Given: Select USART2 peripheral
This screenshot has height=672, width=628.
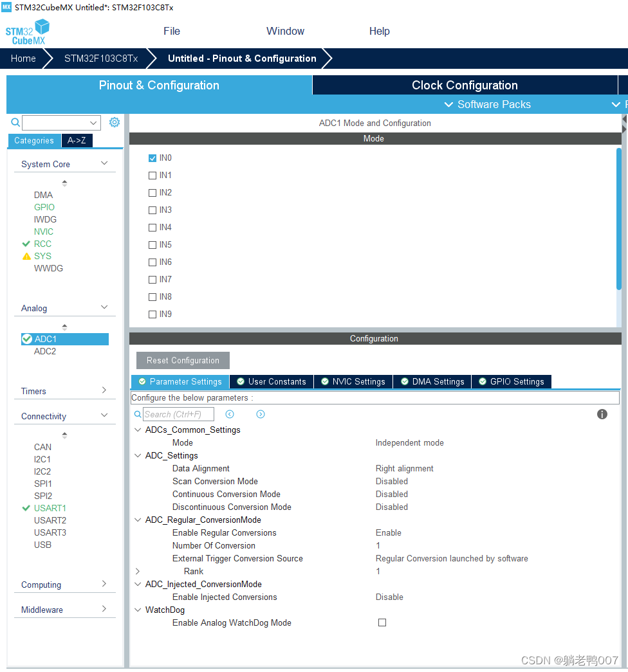Looking at the screenshot, I should pos(50,520).
